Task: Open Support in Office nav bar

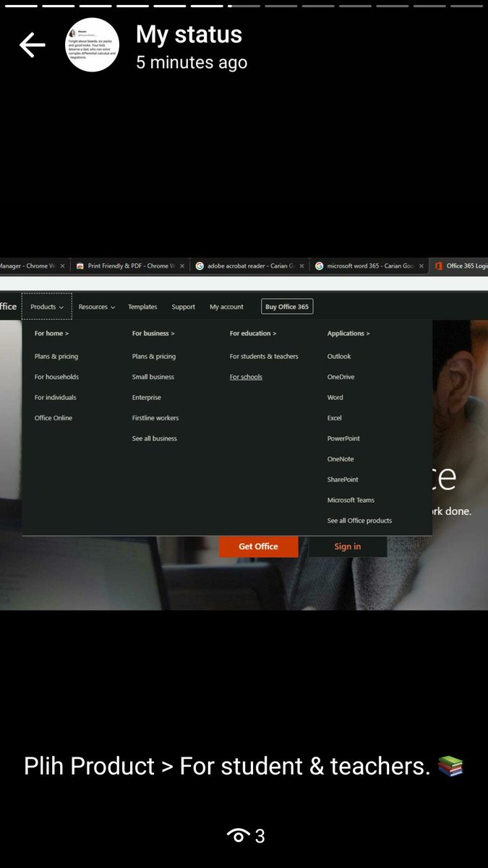Action: click(x=183, y=307)
